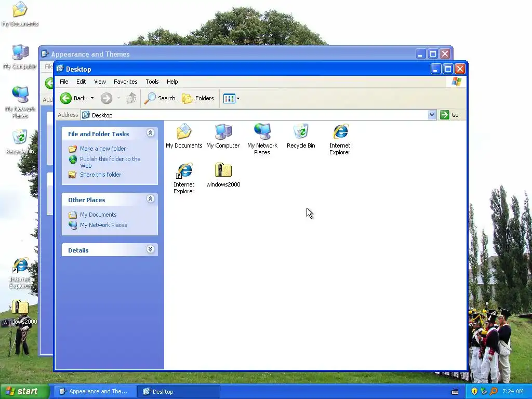This screenshot has height=399, width=532.
Task: Open the Favorites menu
Action: click(x=126, y=82)
